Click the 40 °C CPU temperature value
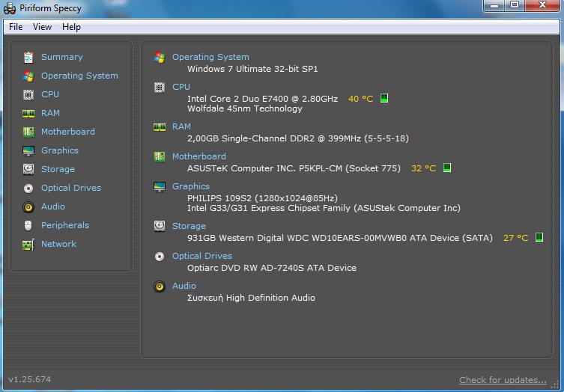Viewport: 564px width, 392px height. pyautogui.click(x=361, y=99)
